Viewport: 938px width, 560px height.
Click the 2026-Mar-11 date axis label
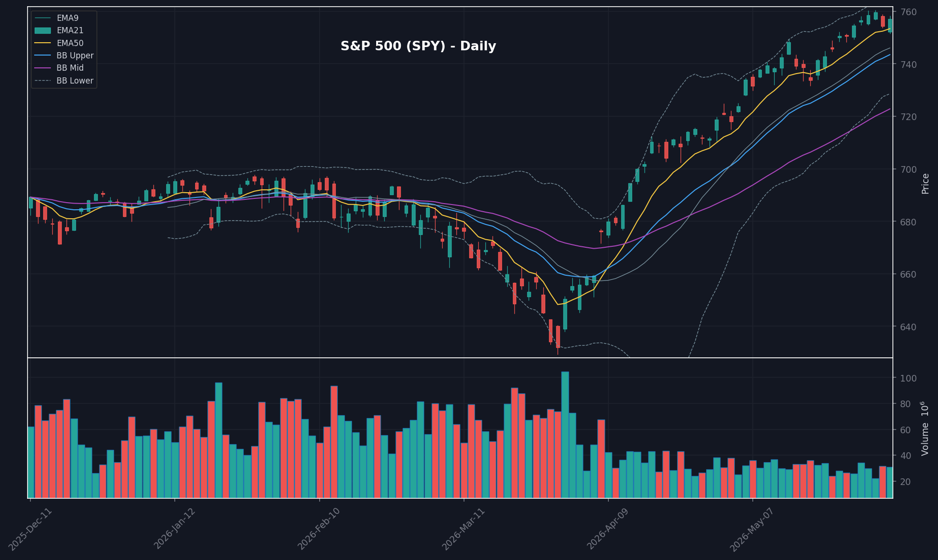pos(464,529)
